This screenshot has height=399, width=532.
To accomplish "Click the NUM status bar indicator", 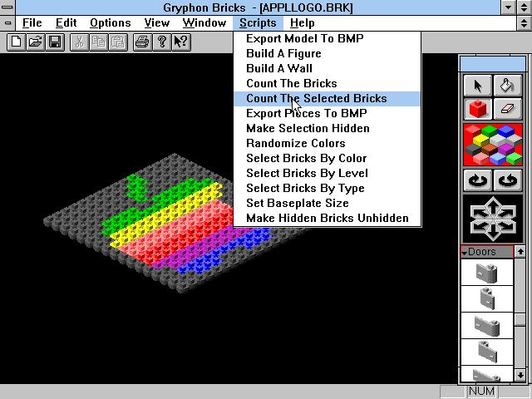I will (481, 392).
